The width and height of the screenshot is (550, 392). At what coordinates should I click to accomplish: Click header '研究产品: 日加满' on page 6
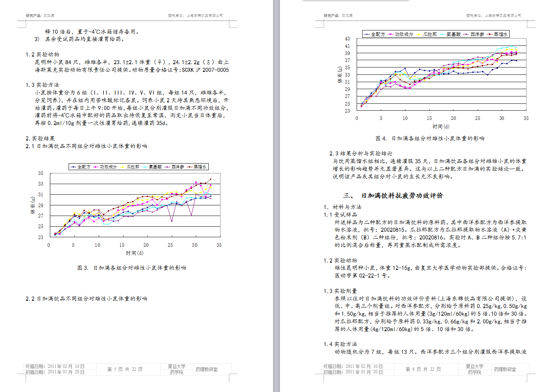click(x=338, y=15)
